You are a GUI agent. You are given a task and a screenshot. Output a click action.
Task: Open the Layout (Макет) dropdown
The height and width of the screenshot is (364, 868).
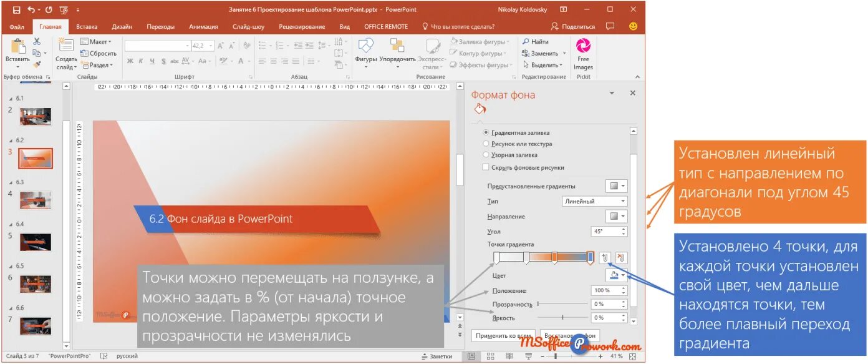tap(96, 42)
